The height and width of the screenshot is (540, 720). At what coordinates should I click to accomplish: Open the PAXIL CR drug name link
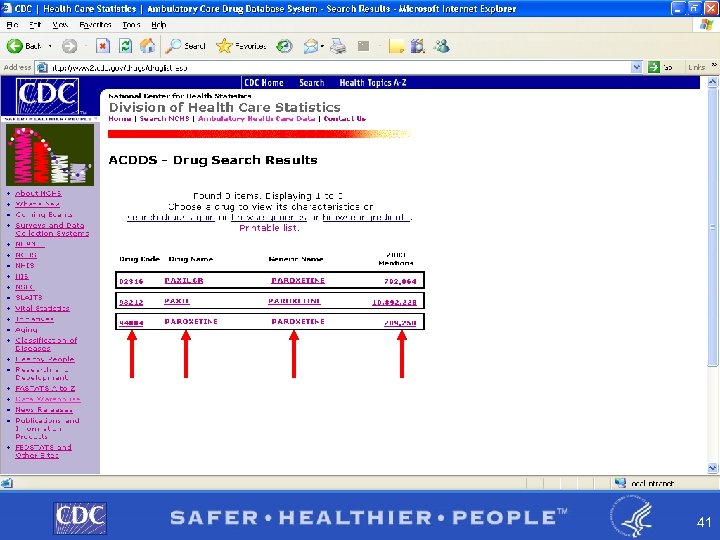tap(184, 280)
